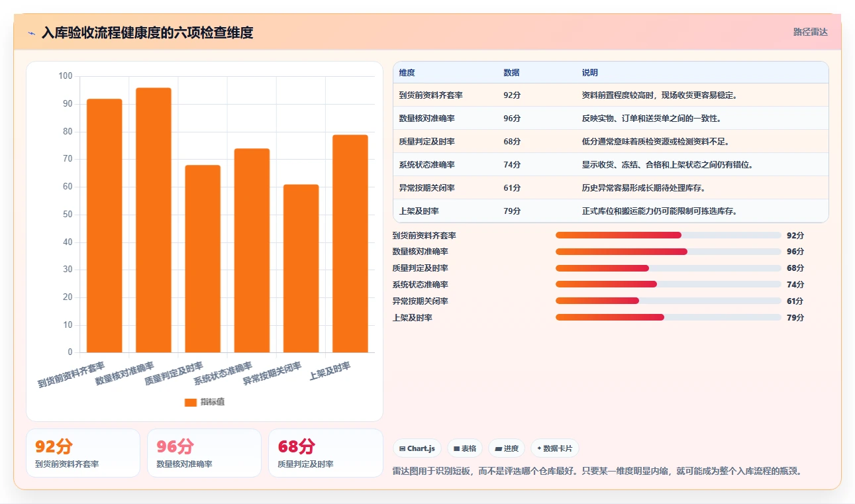Click the footnote text about 雷达图用于识别短板
The image size is (855, 504).
tap(598, 472)
